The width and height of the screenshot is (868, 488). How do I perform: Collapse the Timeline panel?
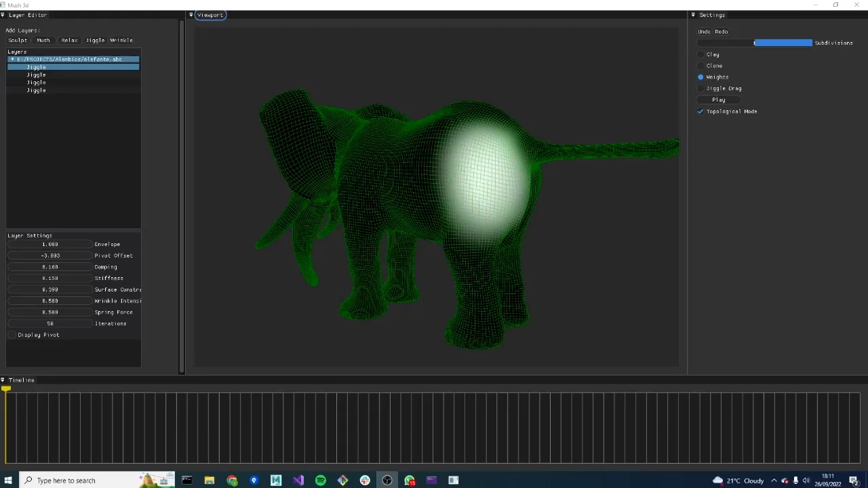tap(3, 380)
